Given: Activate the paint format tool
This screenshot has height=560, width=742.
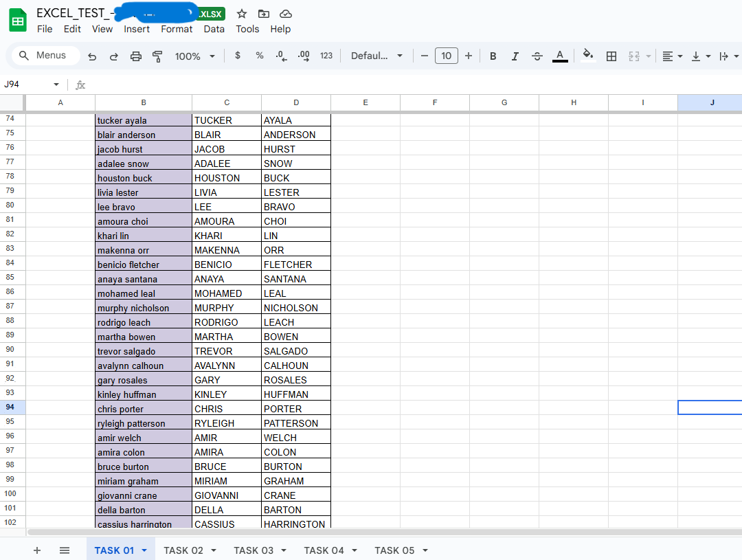Looking at the screenshot, I should (x=157, y=56).
